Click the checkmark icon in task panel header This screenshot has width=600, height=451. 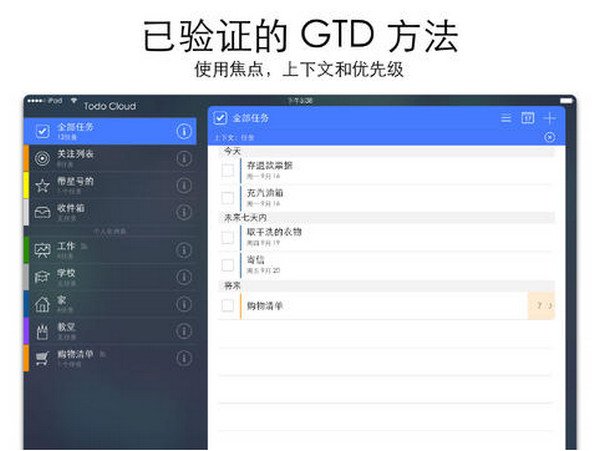point(220,118)
